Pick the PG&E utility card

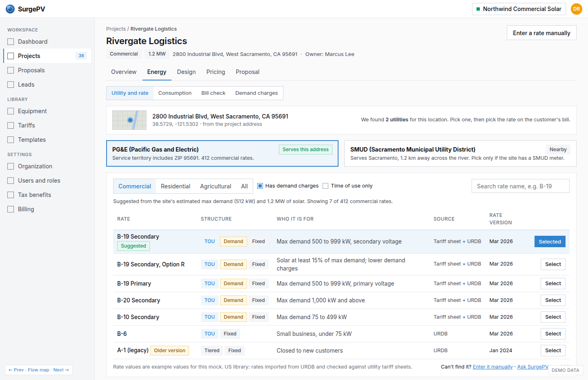(x=222, y=154)
